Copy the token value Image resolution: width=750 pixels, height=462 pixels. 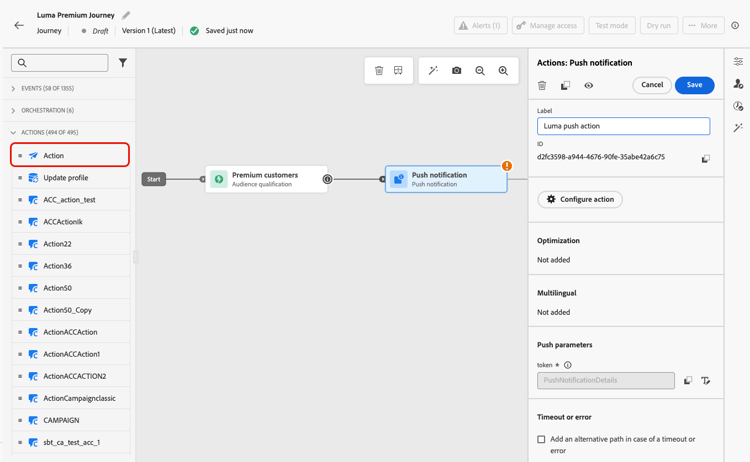point(688,380)
